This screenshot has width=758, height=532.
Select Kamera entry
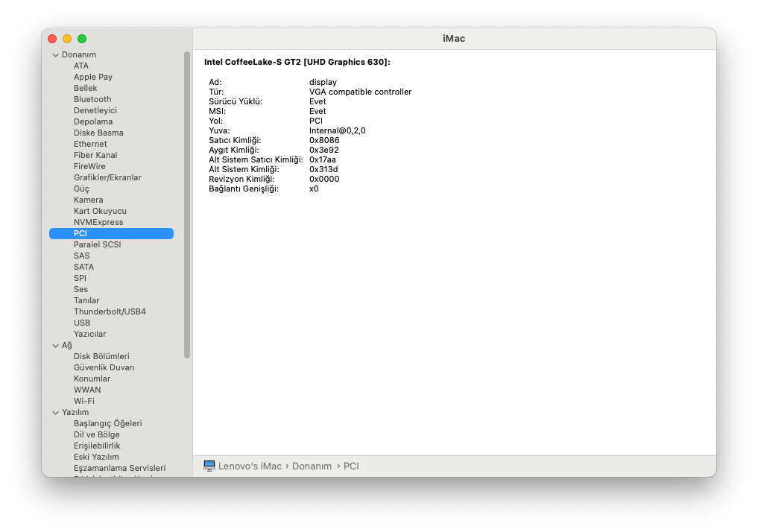click(x=89, y=200)
